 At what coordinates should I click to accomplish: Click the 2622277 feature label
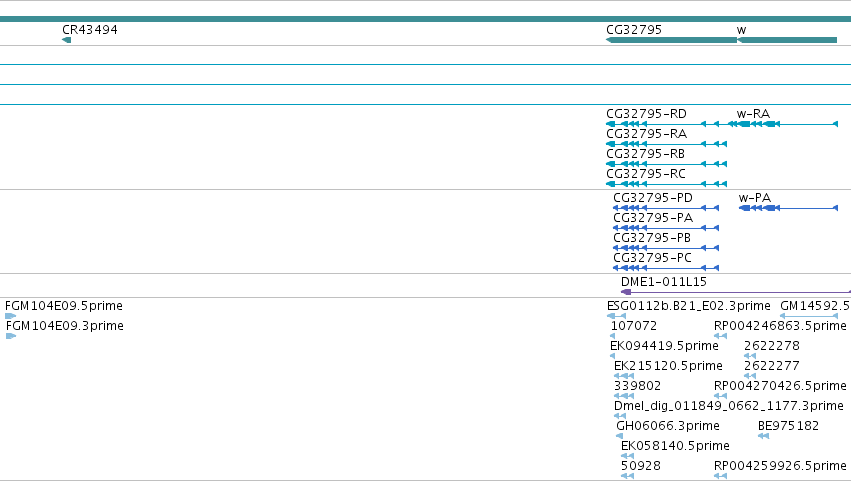click(x=772, y=366)
